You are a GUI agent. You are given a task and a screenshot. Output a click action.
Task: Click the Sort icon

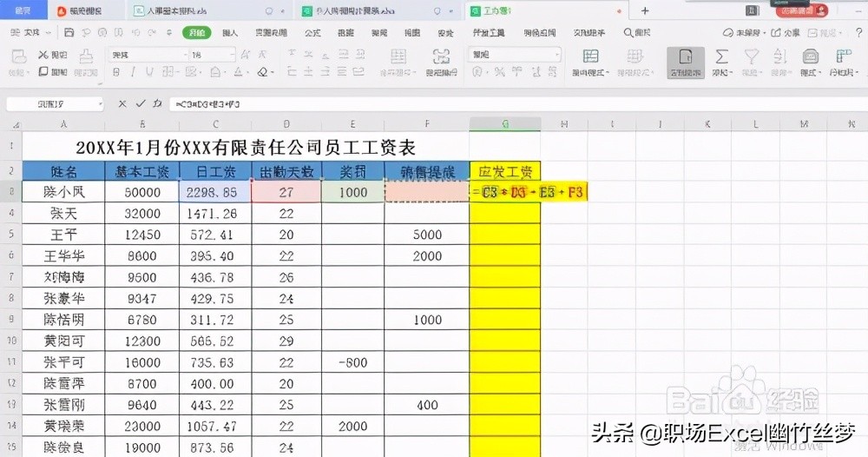click(x=780, y=56)
